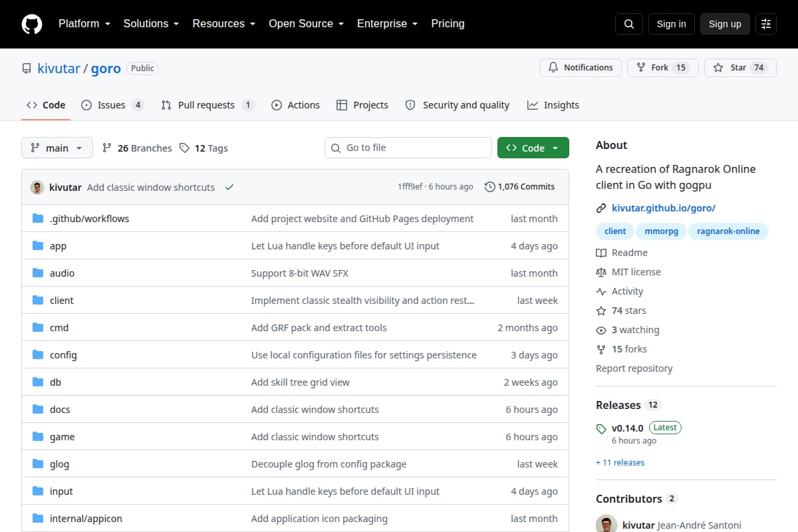Screen dimensions: 798x532
Task: Open Security and quality tab
Action: tap(458, 105)
